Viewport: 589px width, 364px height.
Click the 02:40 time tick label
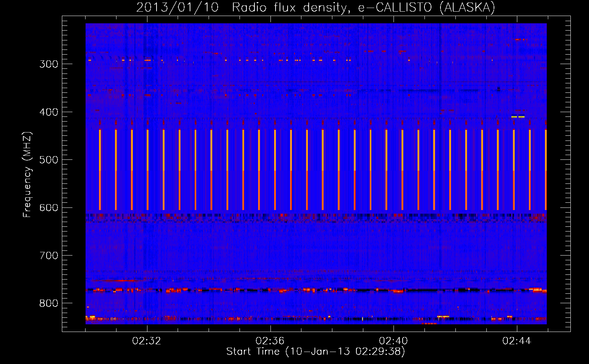click(x=394, y=341)
